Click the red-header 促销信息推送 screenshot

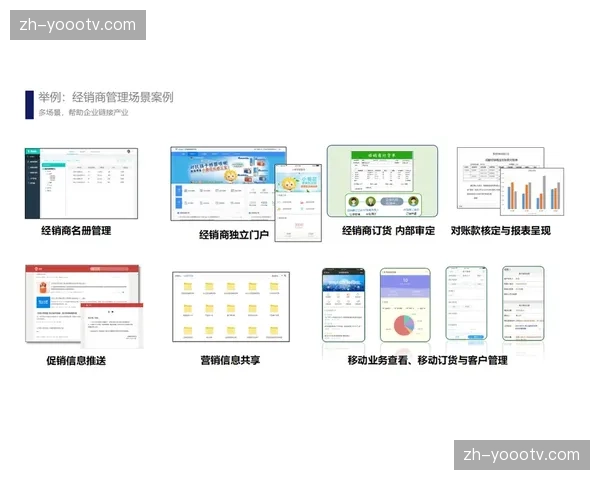click(82, 303)
